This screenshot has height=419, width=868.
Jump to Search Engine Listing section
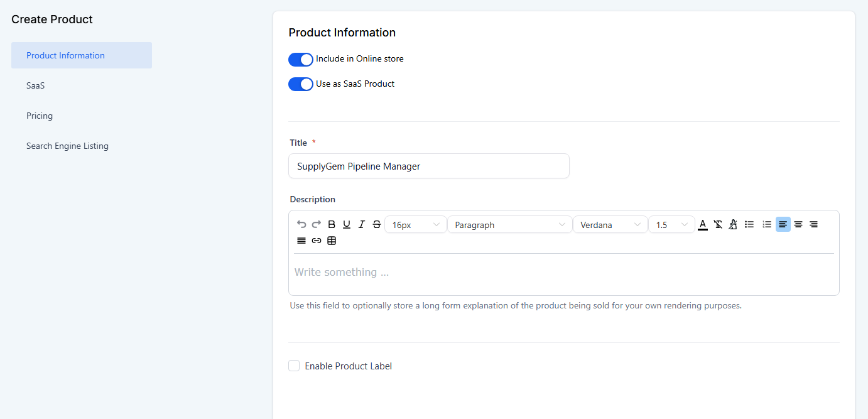click(67, 146)
